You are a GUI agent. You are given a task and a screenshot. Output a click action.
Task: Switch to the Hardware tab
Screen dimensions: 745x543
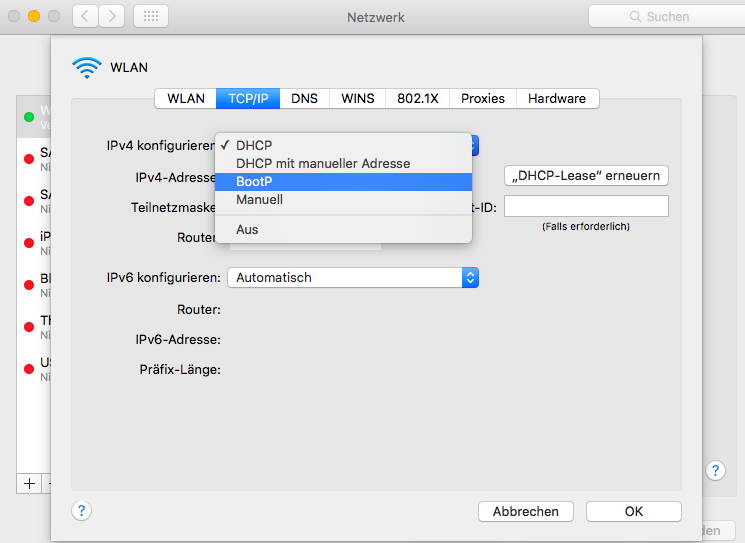point(557,98)
